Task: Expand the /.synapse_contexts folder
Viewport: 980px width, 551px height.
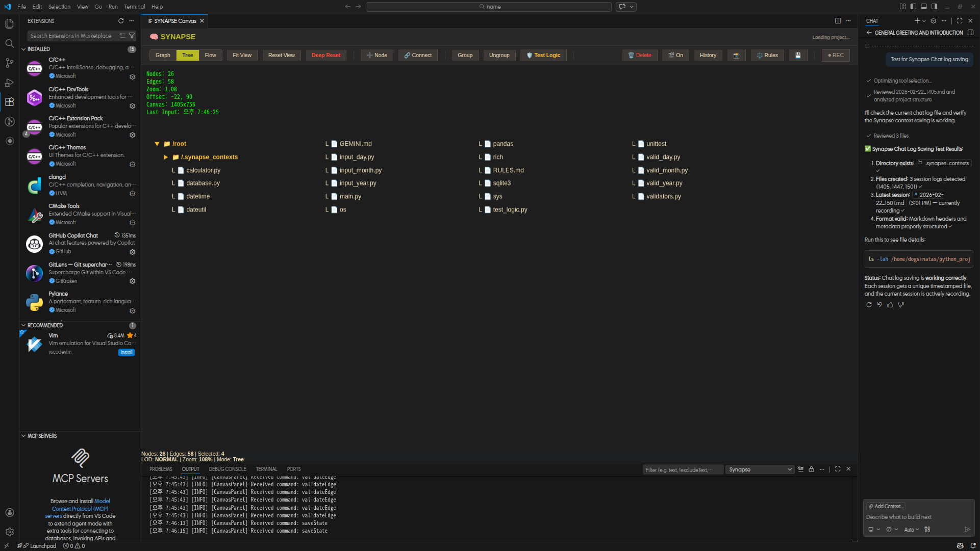Action: tap(166, 157)
